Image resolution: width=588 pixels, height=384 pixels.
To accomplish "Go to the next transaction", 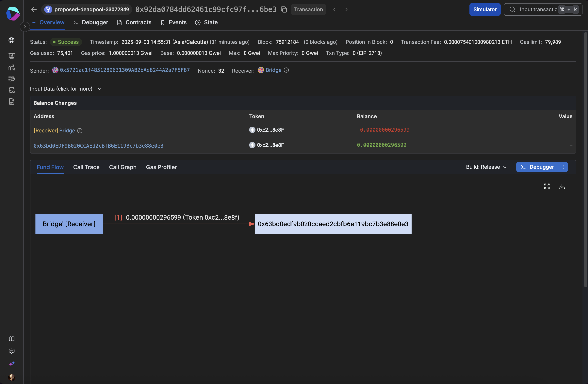I will 346,9.
